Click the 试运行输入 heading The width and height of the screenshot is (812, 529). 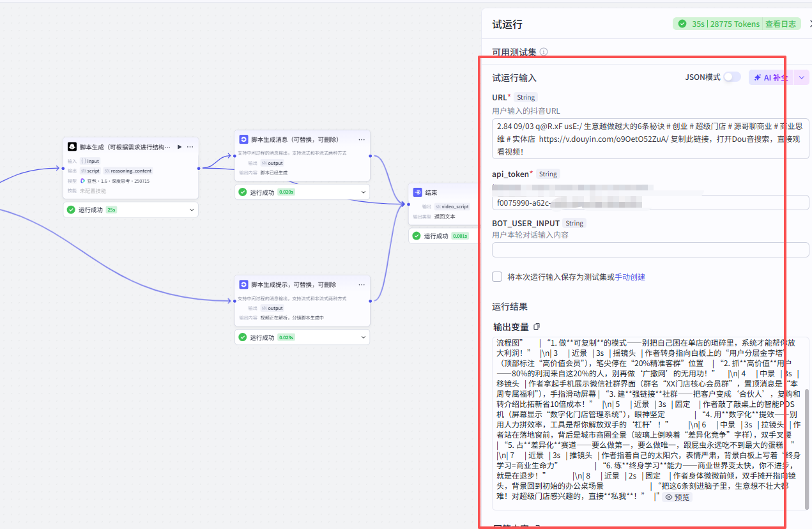(x=514, y=77)
